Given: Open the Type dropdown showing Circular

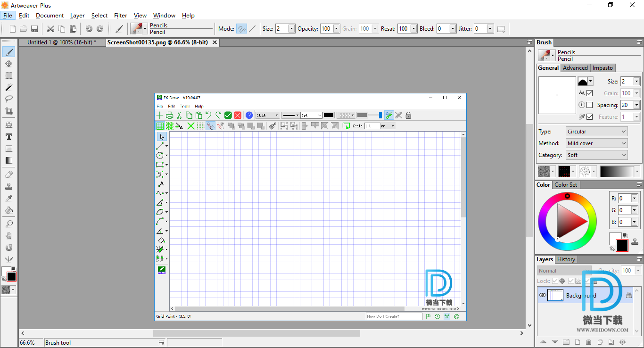Looking at the screenshot, I should pos(597,132).
